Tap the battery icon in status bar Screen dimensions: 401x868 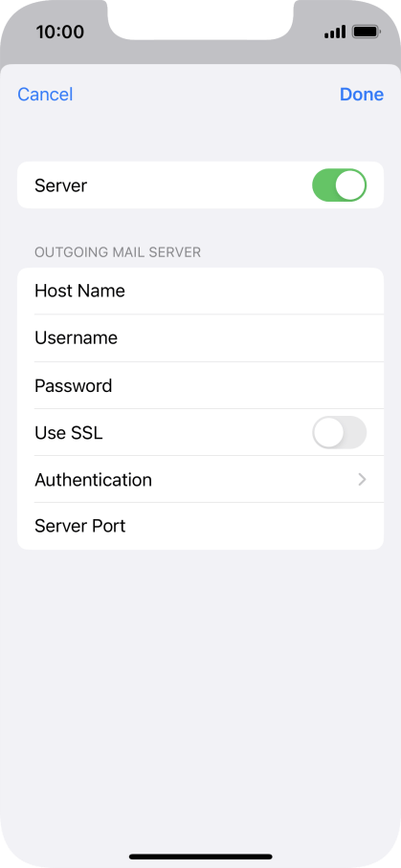[367, 32]
